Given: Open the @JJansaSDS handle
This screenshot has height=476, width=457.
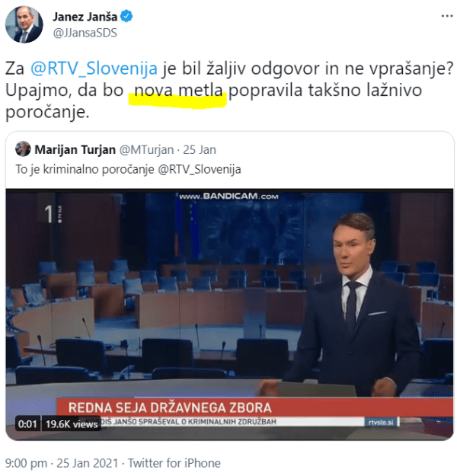Looking at the screenshot, I should pos(85,33).
